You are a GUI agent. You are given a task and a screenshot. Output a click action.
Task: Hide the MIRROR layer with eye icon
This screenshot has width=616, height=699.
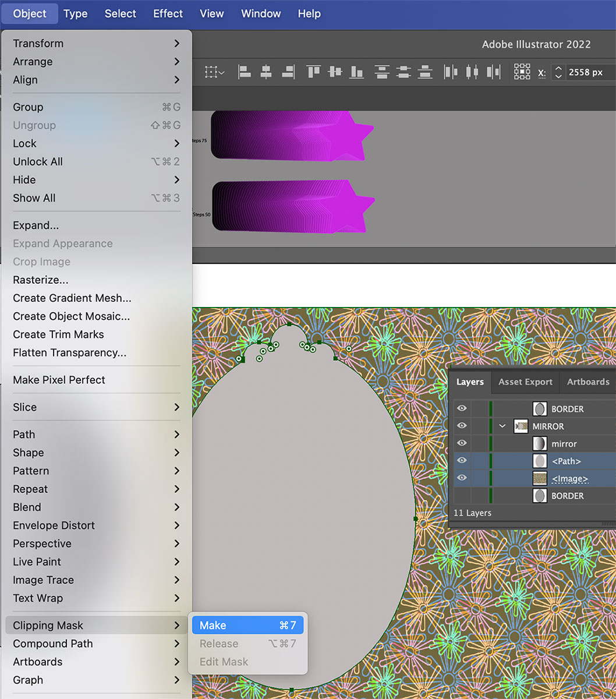462,426
